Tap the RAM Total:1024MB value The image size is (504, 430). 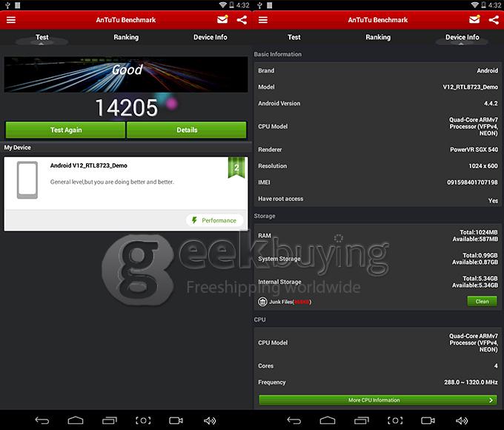point(479,232)
